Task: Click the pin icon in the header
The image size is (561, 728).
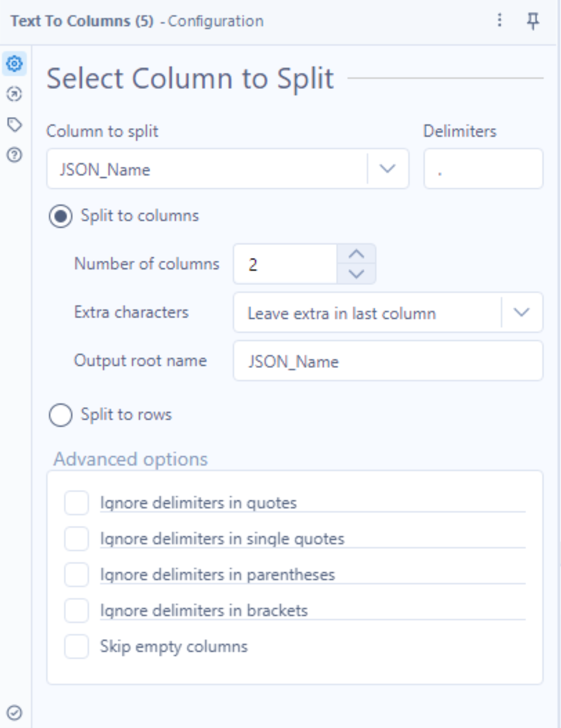Action: [x=533, y=21]
